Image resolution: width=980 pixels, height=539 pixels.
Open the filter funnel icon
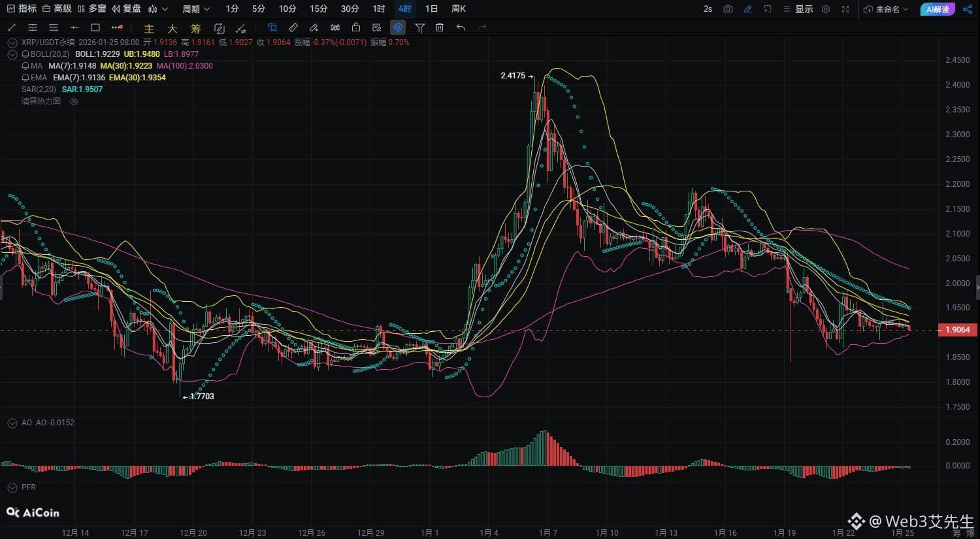419,27
